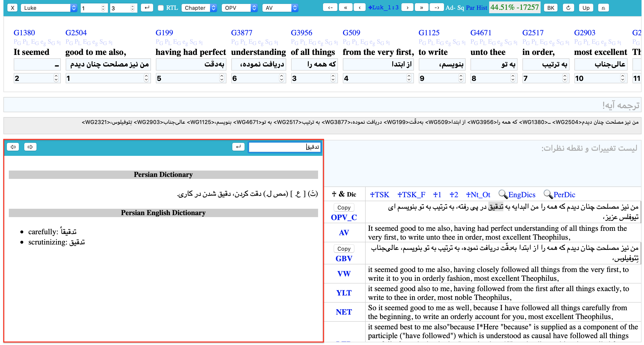The height and width of the screenshot is (345, 644).
Task: Open Strong's number G3877
Action: pyautogui.click(x=242, y=33)
